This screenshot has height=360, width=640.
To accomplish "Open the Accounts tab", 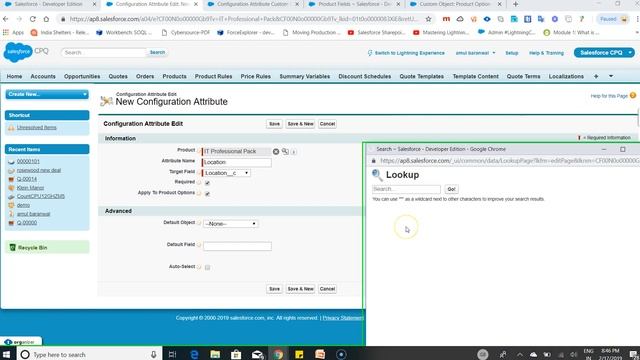I will pyautogui.click(x=43, y=76).
